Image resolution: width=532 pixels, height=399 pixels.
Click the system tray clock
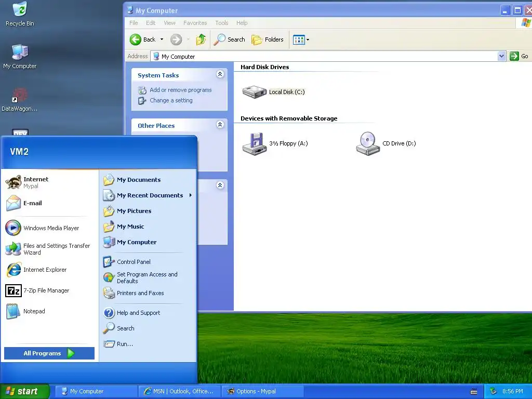(x=513, y=392)
